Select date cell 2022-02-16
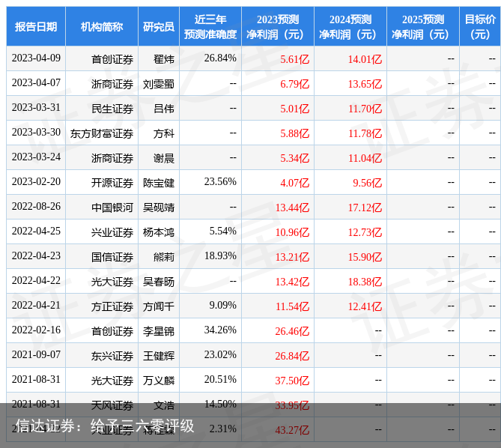Screen dimensions: 501x448 coord(36,330)
